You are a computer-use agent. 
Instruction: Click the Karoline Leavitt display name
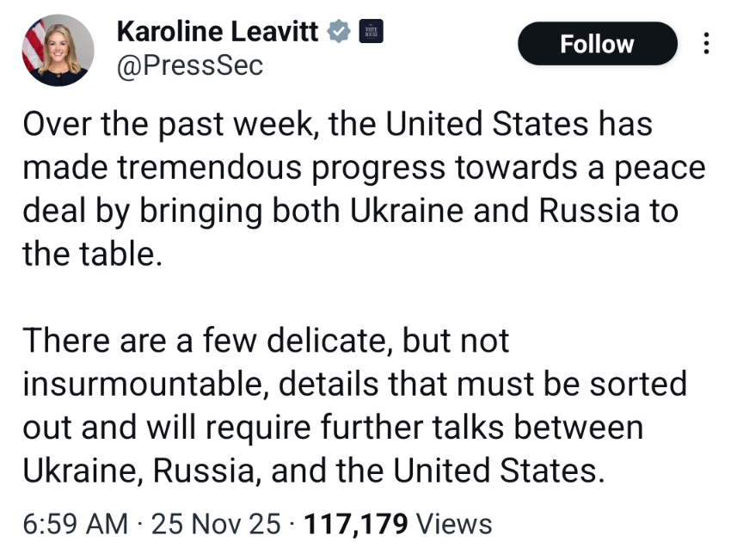point(218,33)
